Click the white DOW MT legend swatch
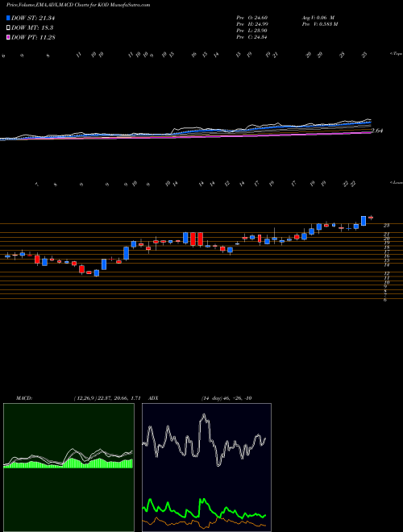The width and height of the screenshot is (403, 532). point(8,28)
